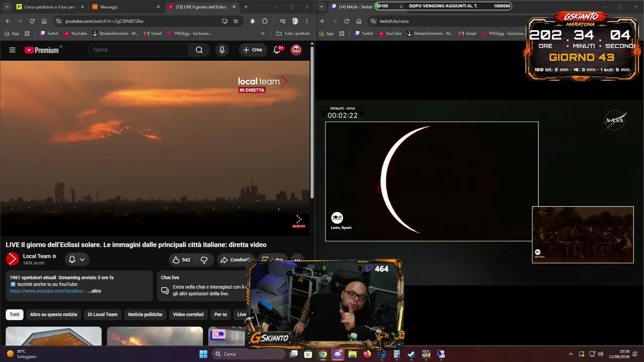Viewport: 644px width, 362px height.
Task: Open media controls icon in left browser
Action: tap(283, 21)
